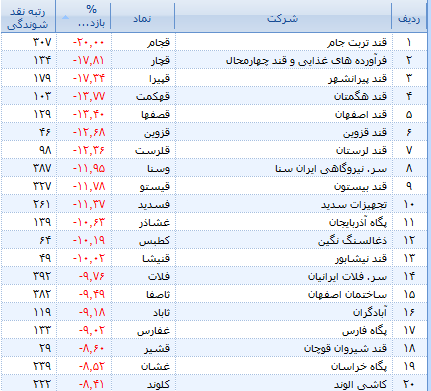The height and width of the screenshot is (391, 431).
Task: Click symbol فسدید
Action: [x=154, y=204]
